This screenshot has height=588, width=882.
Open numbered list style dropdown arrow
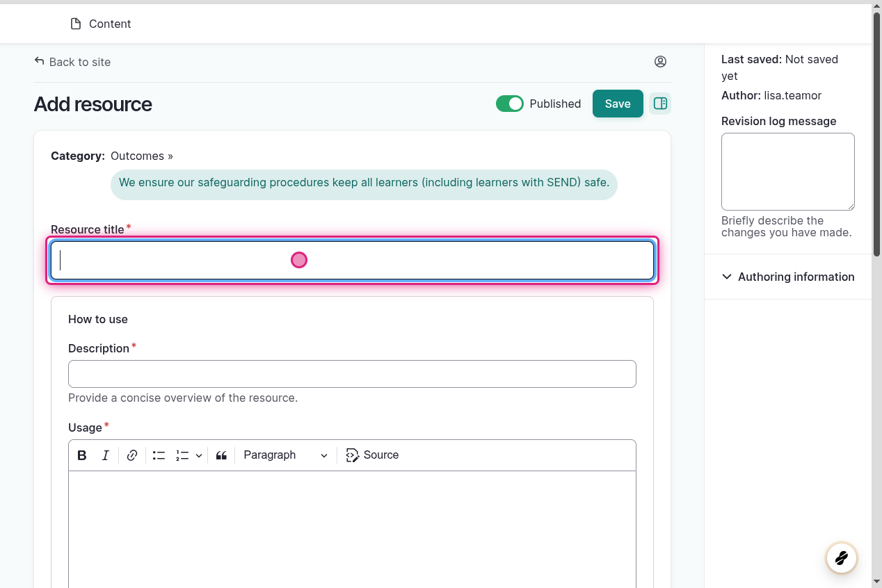tap(199, 455)
